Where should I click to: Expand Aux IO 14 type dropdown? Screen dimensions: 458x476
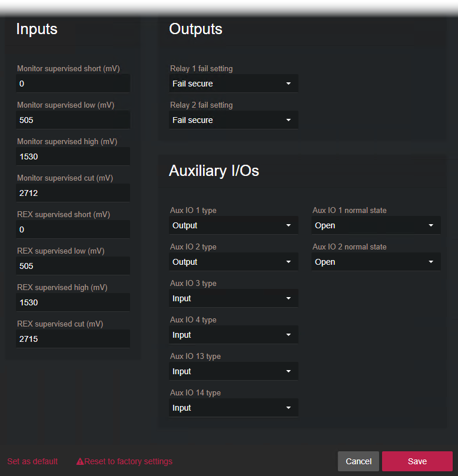click(x=233, y=408)
